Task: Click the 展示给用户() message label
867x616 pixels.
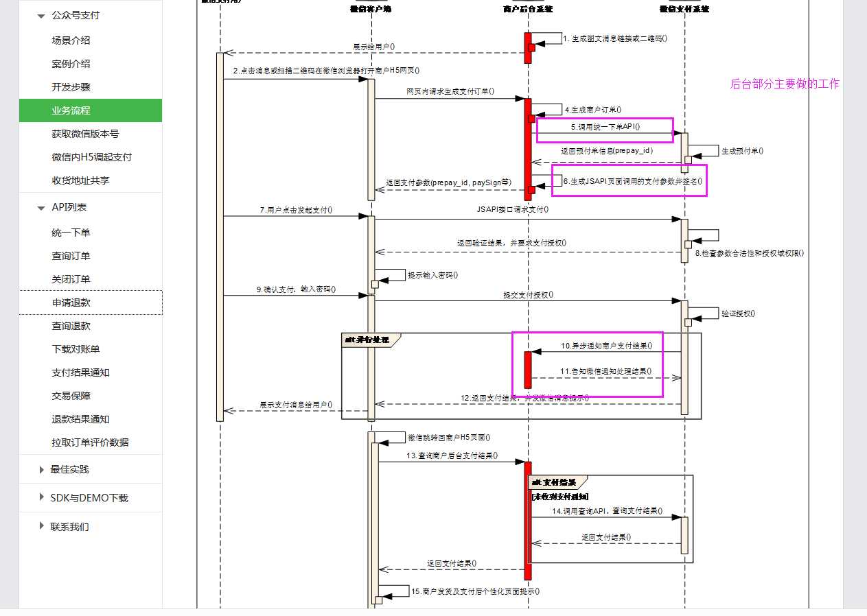Action: click(374, 47)
